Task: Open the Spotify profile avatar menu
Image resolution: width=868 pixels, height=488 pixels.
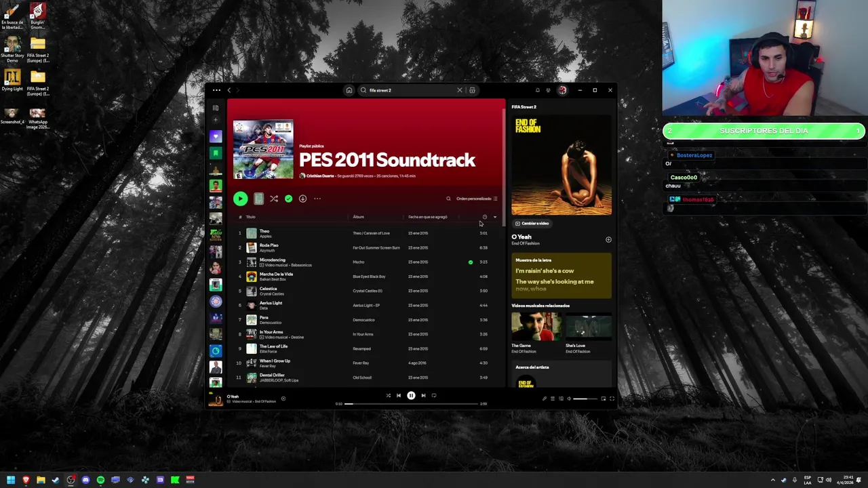Action: [x=562, y=90]
